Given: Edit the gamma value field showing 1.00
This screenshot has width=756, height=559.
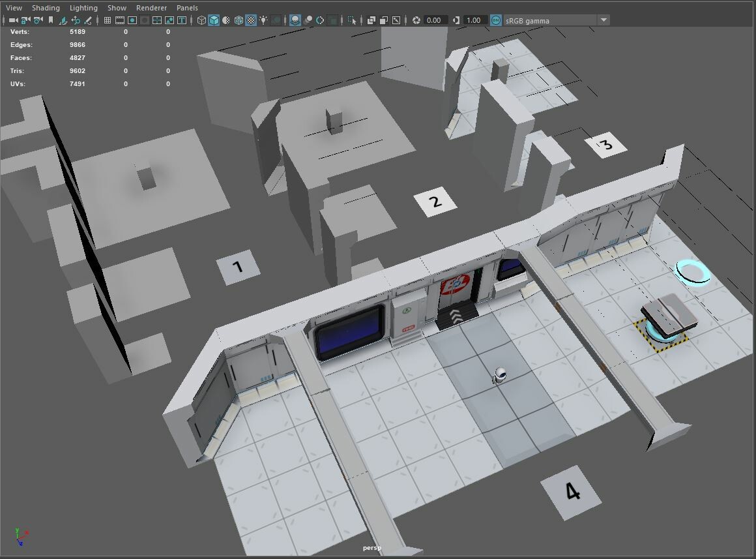Looking at the screenshot, I should pyautogui.click(x=474, y=20).
